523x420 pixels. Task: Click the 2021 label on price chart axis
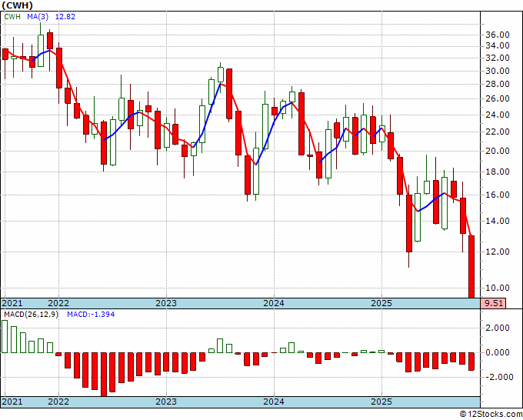point(12,303)
